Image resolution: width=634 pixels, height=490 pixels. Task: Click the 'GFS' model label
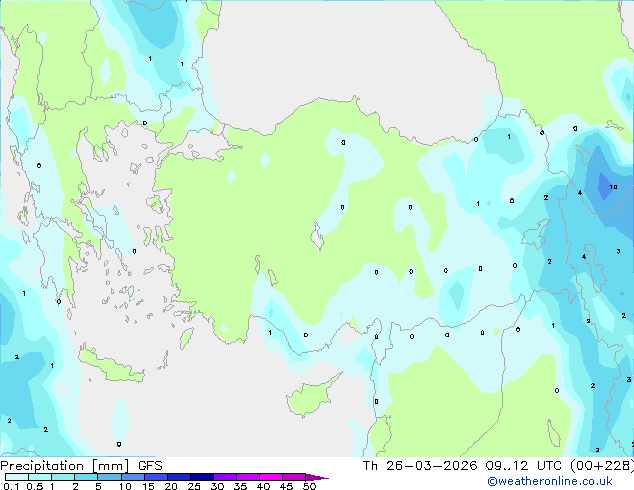150,466
